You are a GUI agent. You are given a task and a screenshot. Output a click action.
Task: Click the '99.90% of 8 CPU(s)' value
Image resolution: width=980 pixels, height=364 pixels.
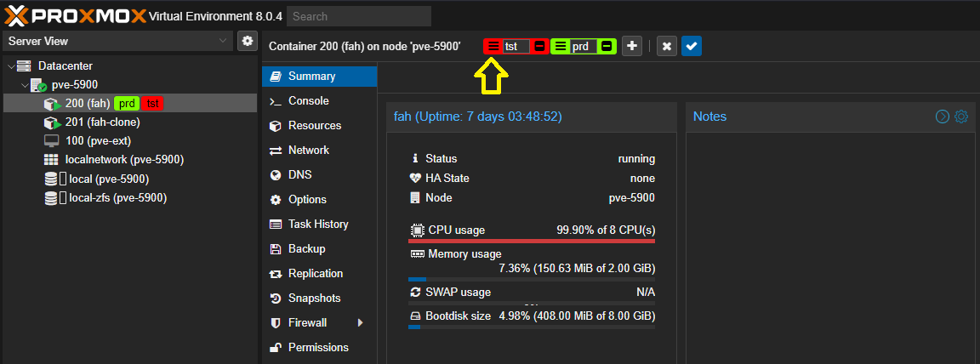[606, 230]
